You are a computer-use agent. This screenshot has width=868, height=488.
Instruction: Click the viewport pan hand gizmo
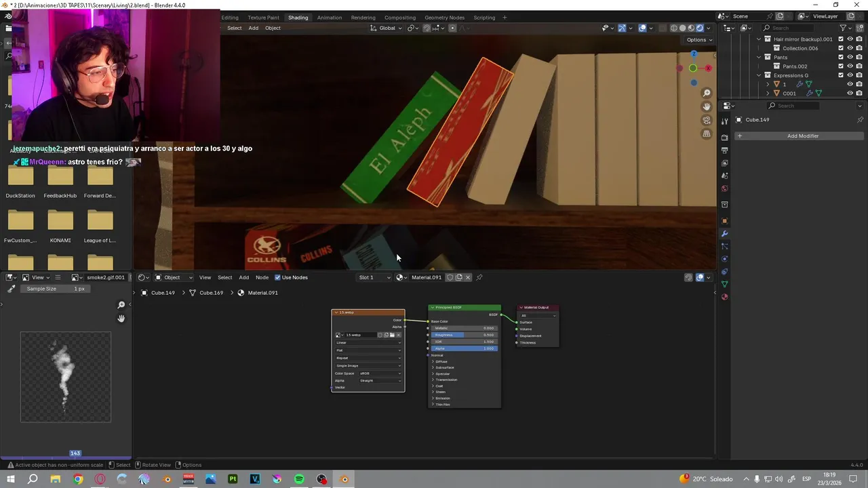click(707, 106)
